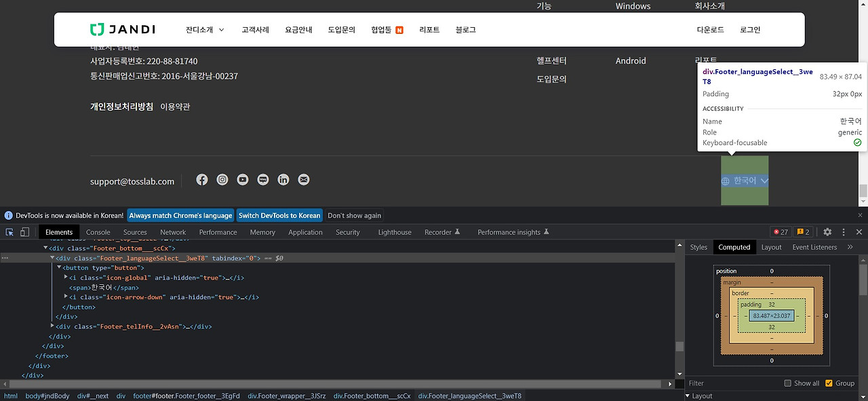This screenshot has height=401, width=868.
Task: Toggle the device toolbar icon in DevTools
Action: (x=24, y=232)
